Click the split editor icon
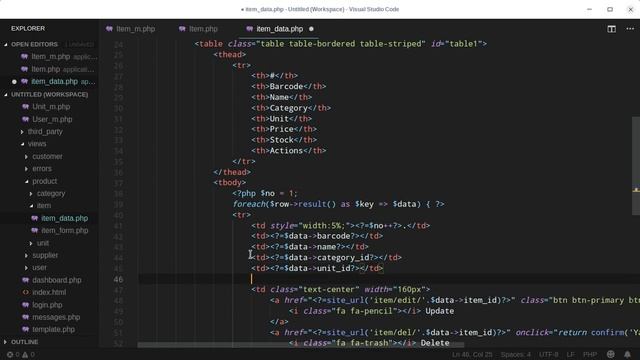The width and height of the screenshot is (640, 360). pos(611,29)
